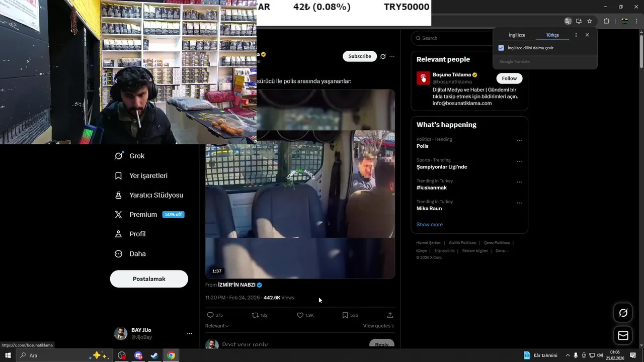Screen dimensions: 644x362
Task: Open Steam from the taskbar
Action: point(154,355)
